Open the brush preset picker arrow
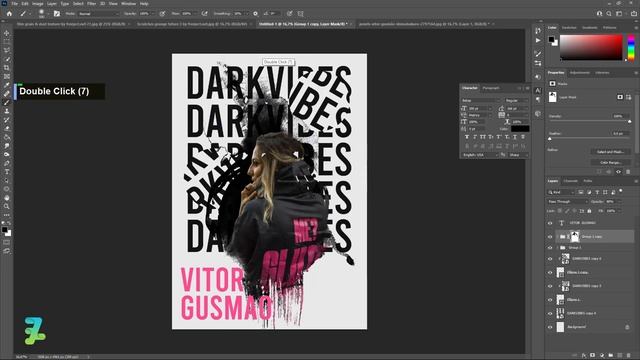 tap(48, 14)
